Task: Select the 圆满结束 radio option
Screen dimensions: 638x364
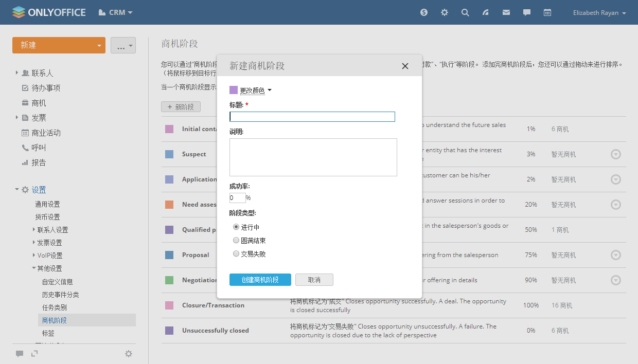Action: pyautogui.click(x=236, y=240)
